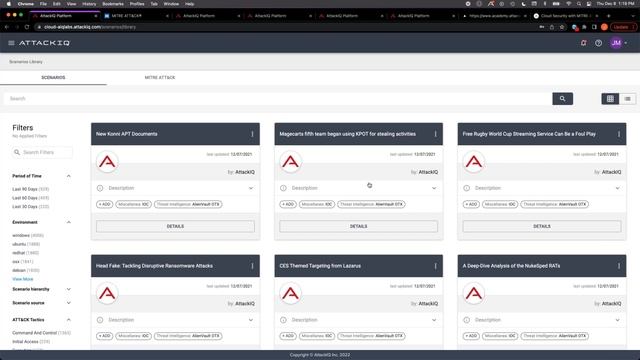Screen dimensions: 640x360
Task: Click info icon on Free Rugby description
Action: [467, 188]
